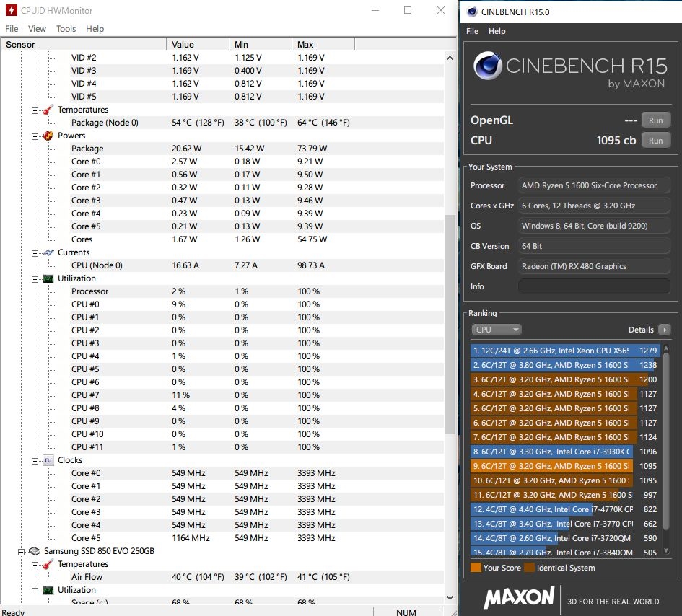Viewport: 682px width, 616px height.
Task: Click the GFX Board field Radeon RX 480
Action: click(594, 266)
